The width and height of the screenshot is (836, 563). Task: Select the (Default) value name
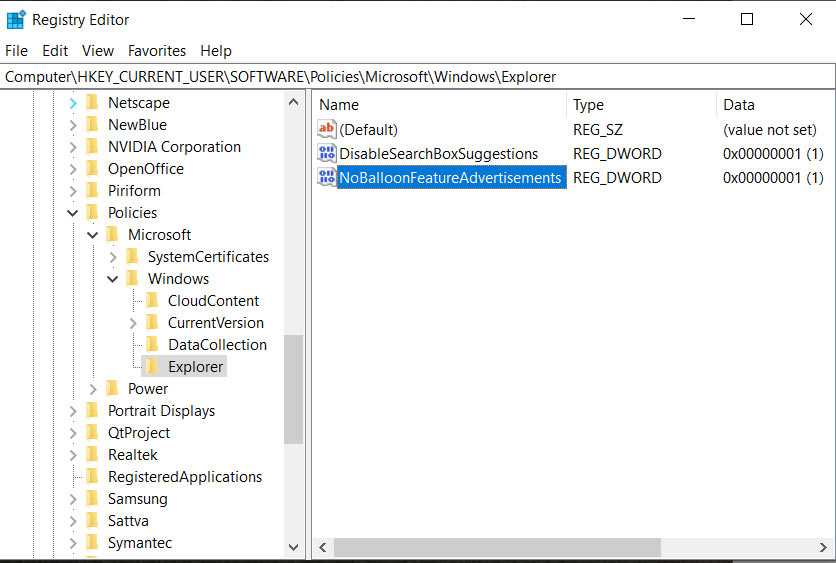point(368,130)
